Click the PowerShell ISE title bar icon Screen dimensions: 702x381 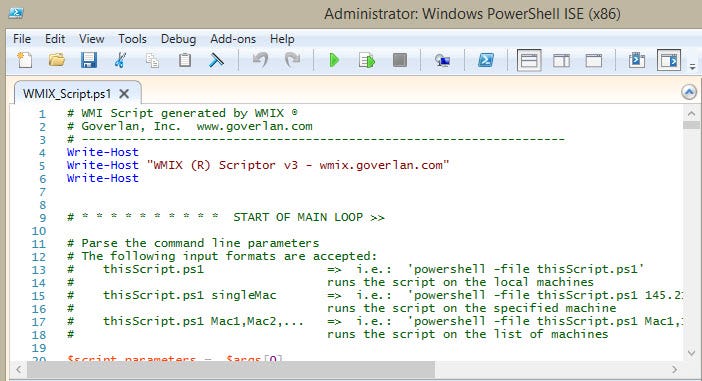pyautogui.click(x=16, y=13)
